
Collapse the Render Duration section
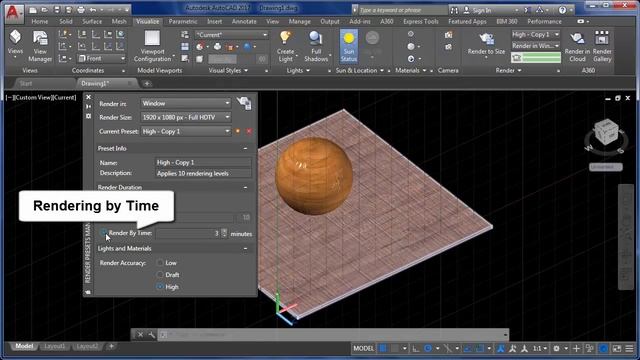point(245,188)
